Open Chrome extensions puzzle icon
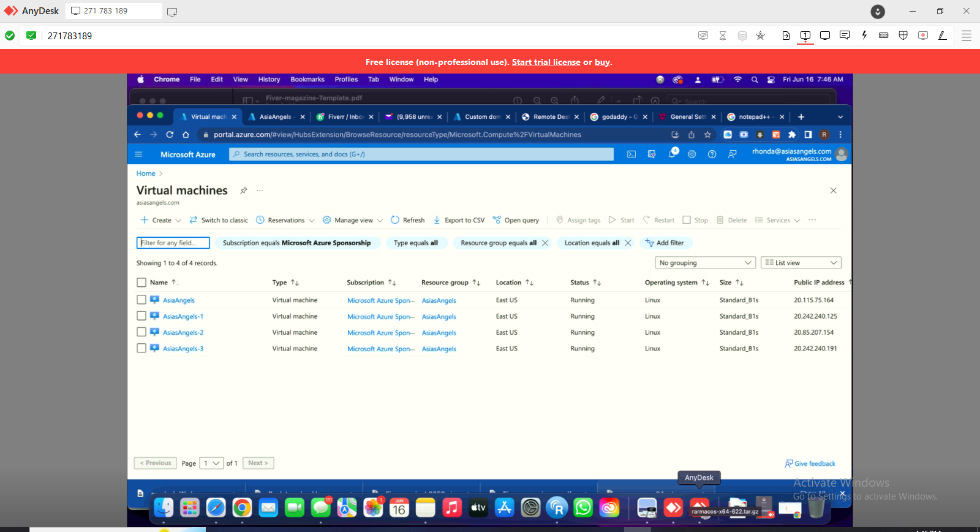The width and height of the screenshot is (980, 532). tap(792, 135)
